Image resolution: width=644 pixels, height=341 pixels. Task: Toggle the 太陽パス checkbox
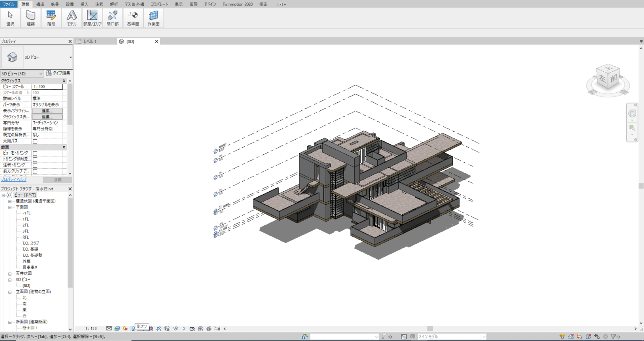35,141
